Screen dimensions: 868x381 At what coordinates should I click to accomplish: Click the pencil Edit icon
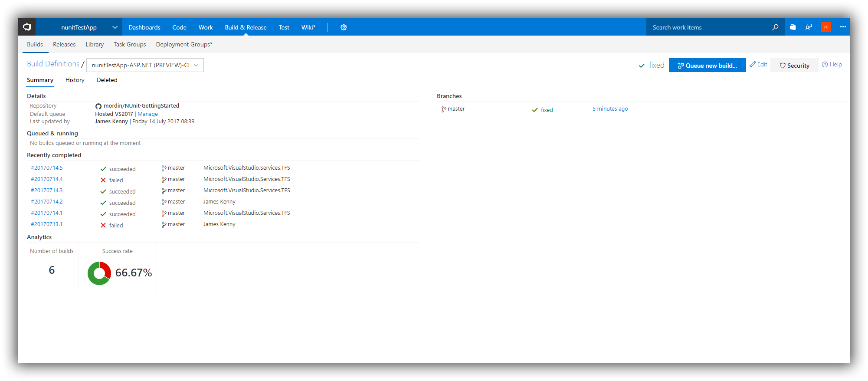pyautogui.click(x=753, y=64)
